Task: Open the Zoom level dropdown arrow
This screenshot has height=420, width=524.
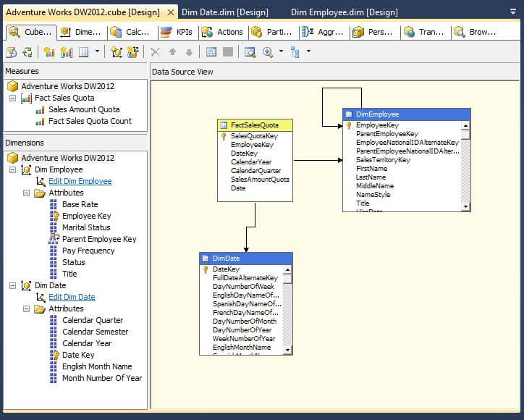Action: tap(279, 52)
